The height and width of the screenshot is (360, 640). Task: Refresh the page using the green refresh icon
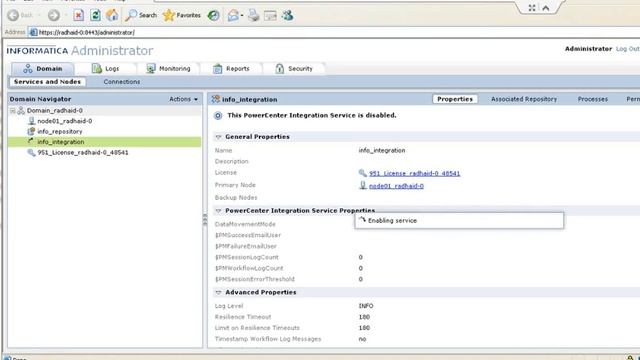click(x=96, y=16)
